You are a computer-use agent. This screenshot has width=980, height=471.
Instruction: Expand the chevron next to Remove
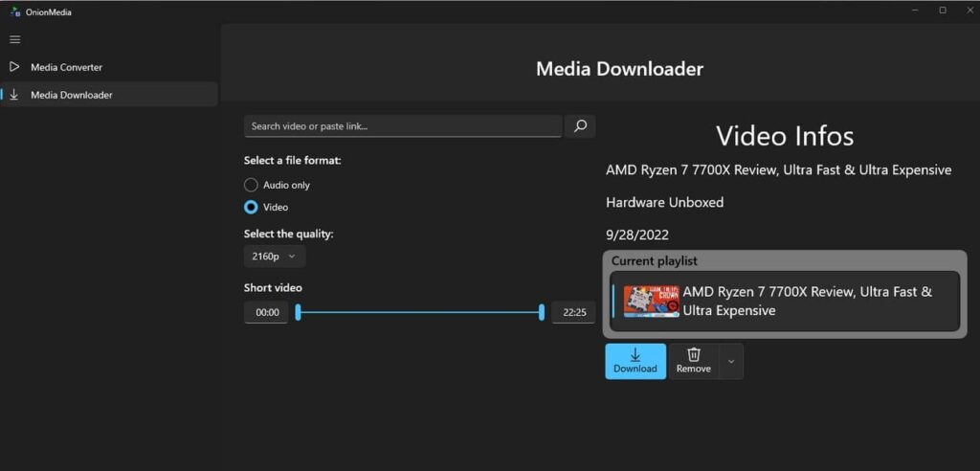[731, 362]
